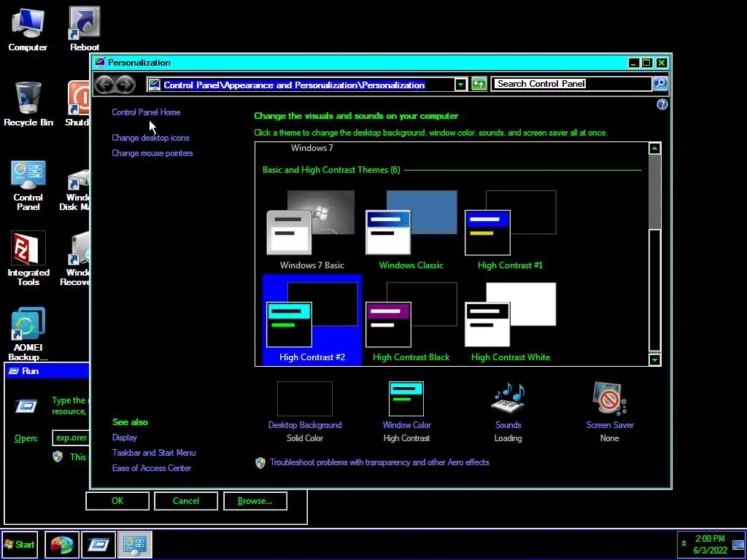Click Browse... in the Run dialog

point(255,500)
